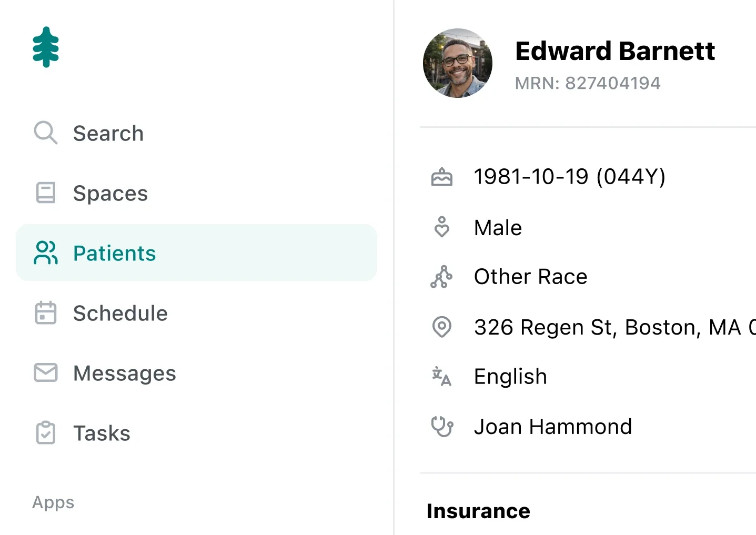
Task: Click the birthday cake icon
Action: [441, 177]
